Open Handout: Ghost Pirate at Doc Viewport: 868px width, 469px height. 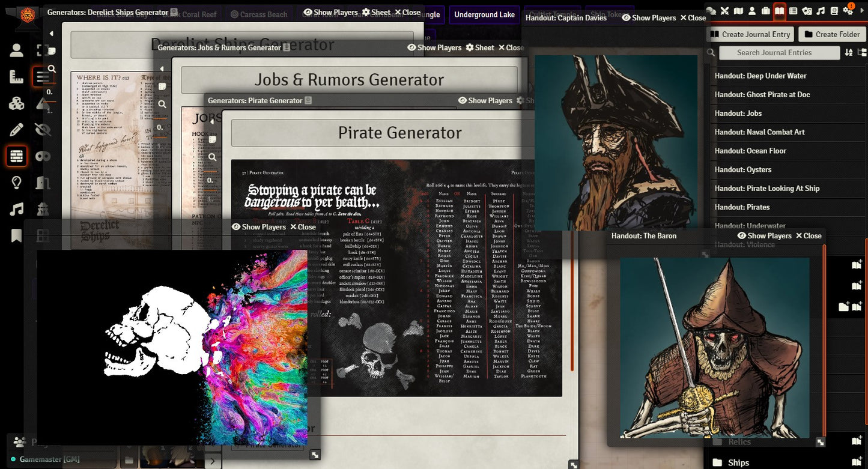point(762,94)
